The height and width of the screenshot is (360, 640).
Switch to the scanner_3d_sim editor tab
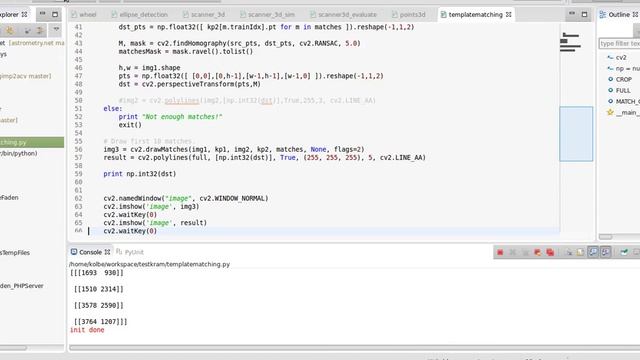click(x=267, y=15)
